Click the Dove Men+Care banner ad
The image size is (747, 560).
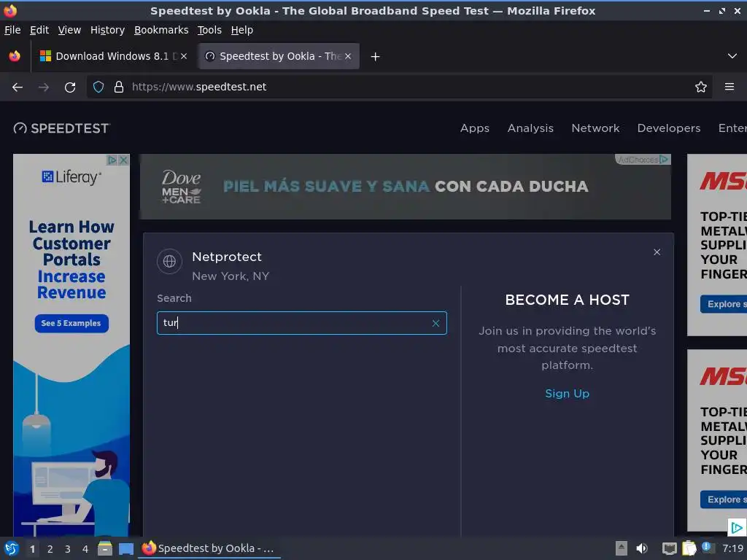click(406, 187)
